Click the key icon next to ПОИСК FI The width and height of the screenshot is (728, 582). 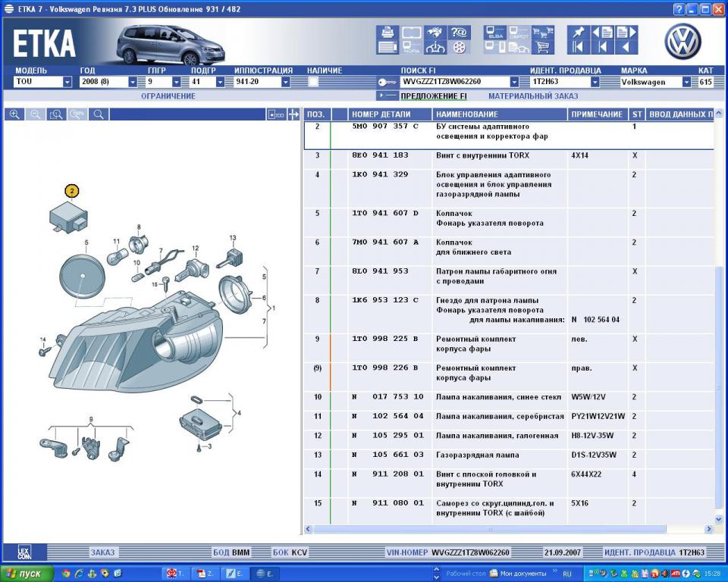point(387,82)
